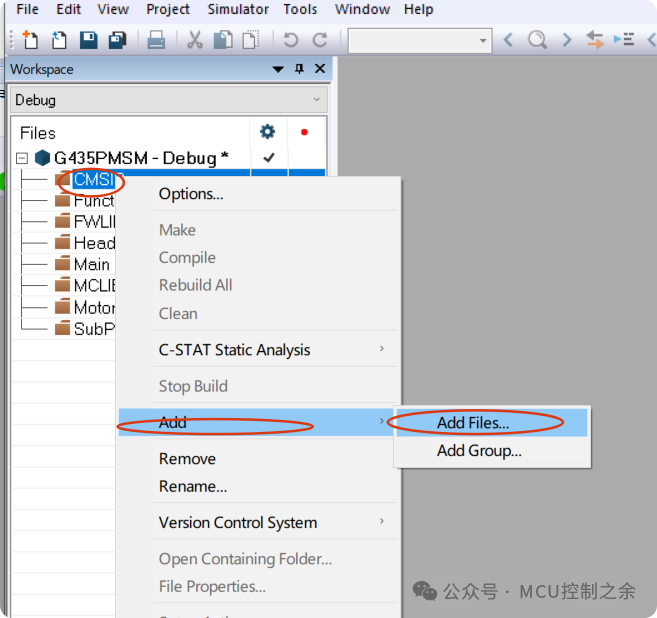657x618 pixels.
Task: Click the Go To line icon
Action: 623,39
